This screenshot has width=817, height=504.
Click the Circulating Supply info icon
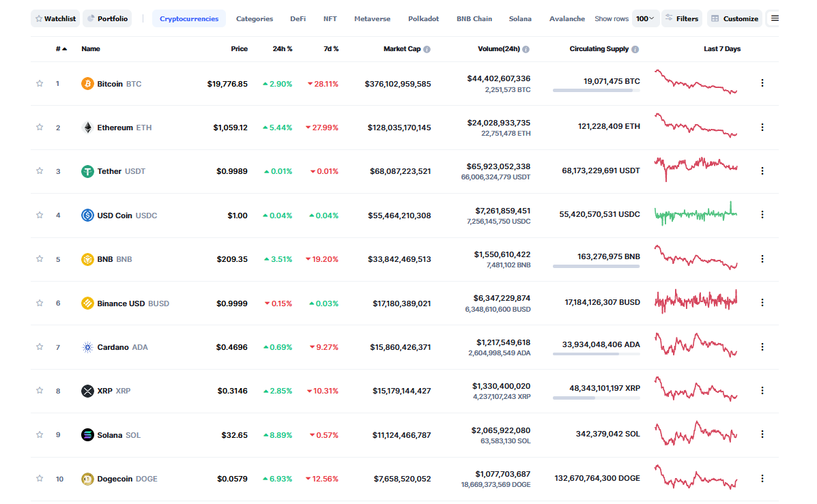coord(635,49)
